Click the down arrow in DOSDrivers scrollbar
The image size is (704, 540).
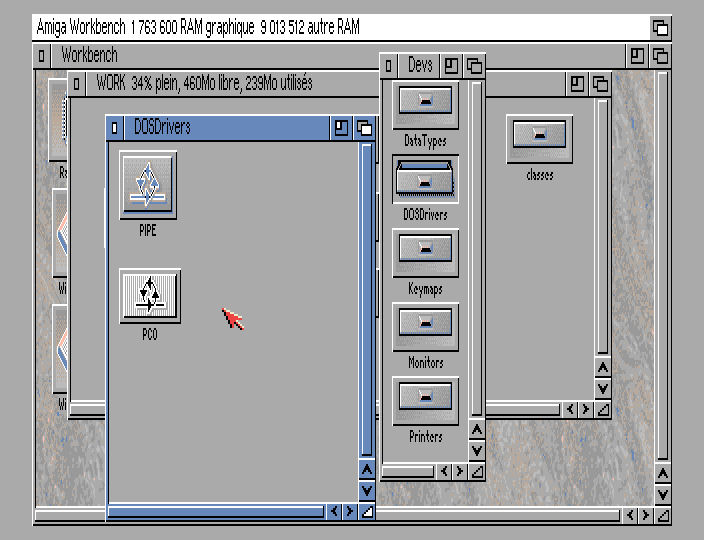tap(367, 490)
